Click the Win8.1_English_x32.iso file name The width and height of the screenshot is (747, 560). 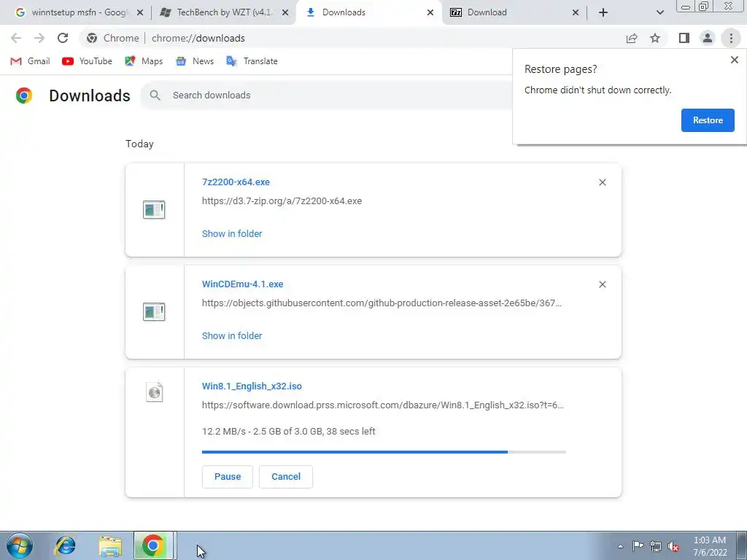(252, 386)
